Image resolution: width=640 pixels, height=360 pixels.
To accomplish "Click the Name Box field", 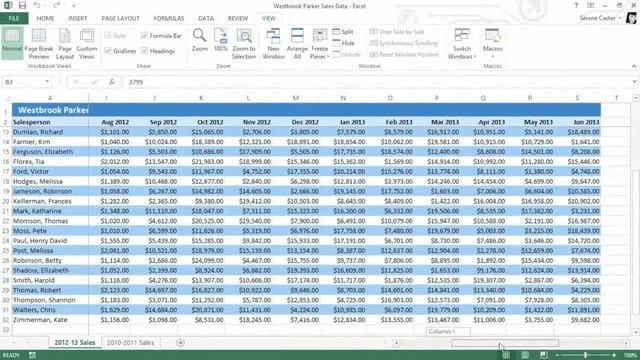I will tap(23, 82).
